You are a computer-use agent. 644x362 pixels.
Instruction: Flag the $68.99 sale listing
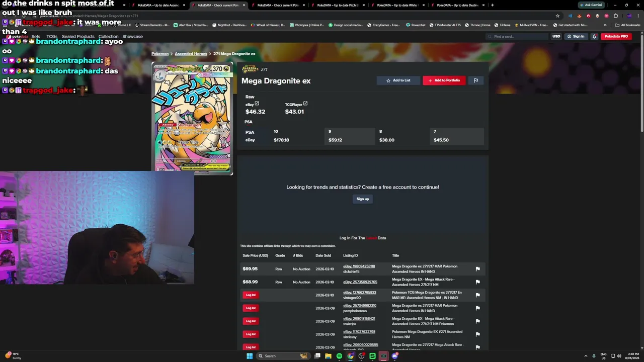click(477, 282)
